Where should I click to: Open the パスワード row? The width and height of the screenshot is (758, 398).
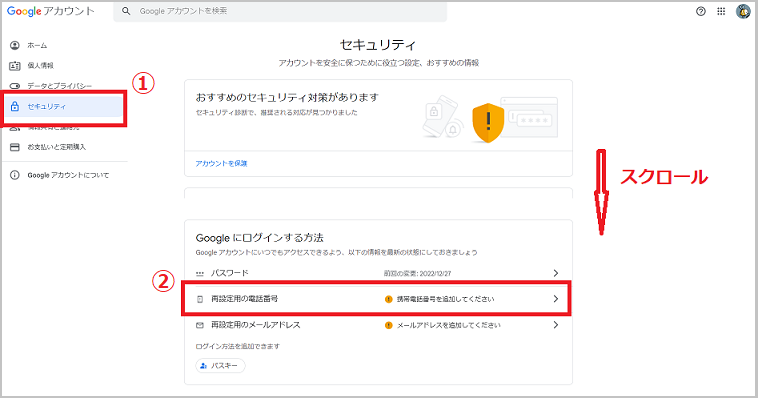378,273
